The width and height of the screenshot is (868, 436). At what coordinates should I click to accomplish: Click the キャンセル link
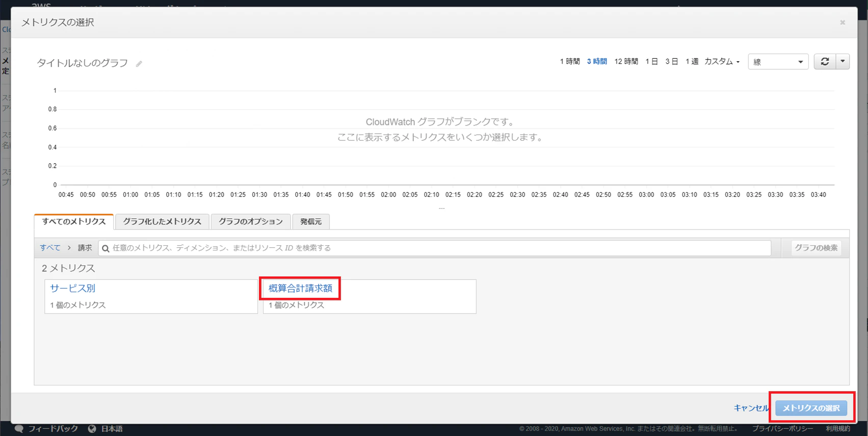pyautogui.click(x=751, y=408)
